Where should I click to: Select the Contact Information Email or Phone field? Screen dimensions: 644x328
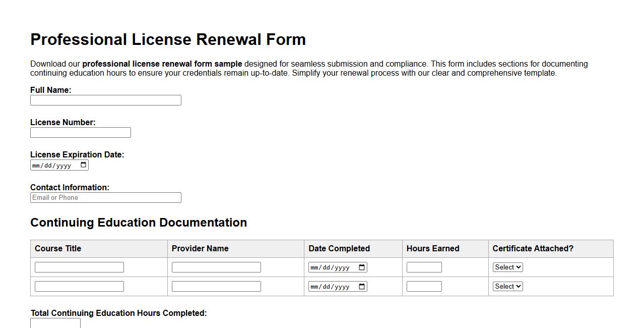click(106, 197)
